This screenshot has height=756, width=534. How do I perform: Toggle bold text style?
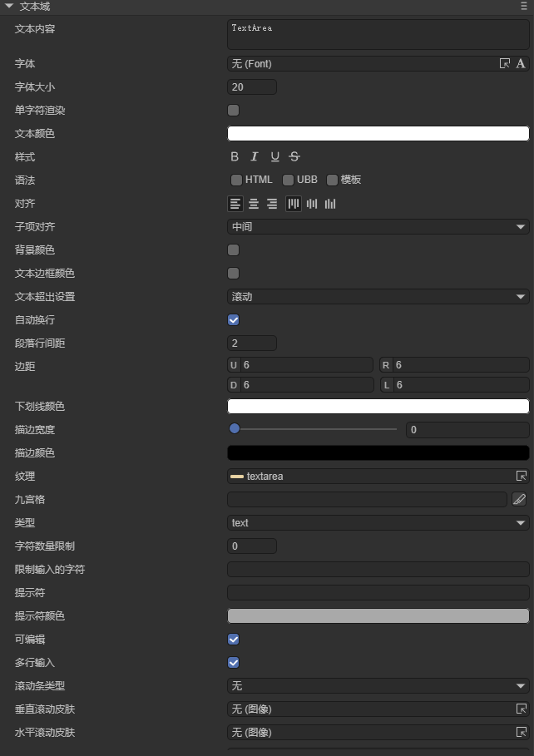[x=235, y=156]
